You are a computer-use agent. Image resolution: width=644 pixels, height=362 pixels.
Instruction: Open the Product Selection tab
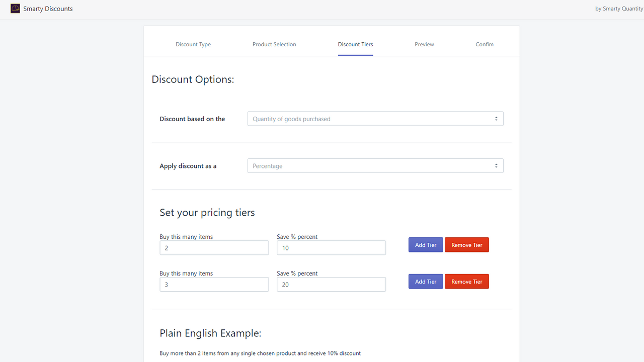click(274, 44)
